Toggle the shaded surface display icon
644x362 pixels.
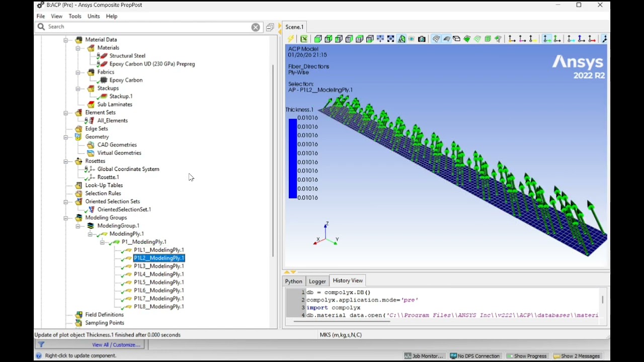(x=446, y=39)
